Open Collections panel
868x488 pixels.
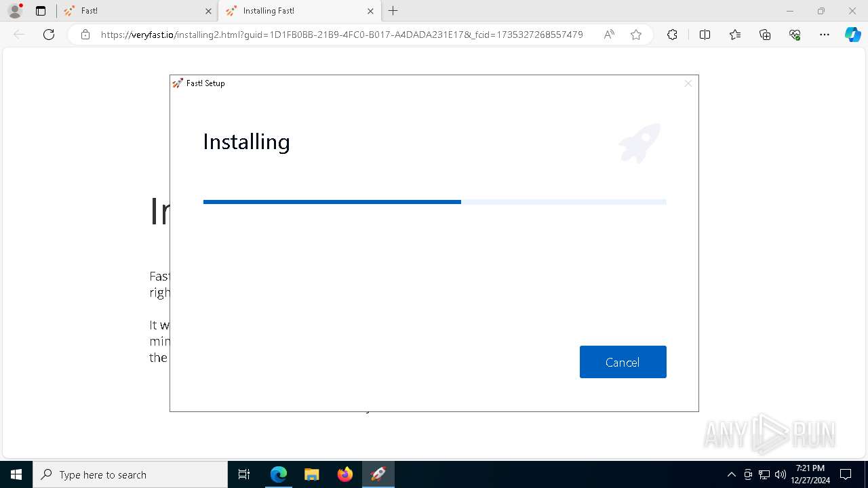[x=765, y=35]
